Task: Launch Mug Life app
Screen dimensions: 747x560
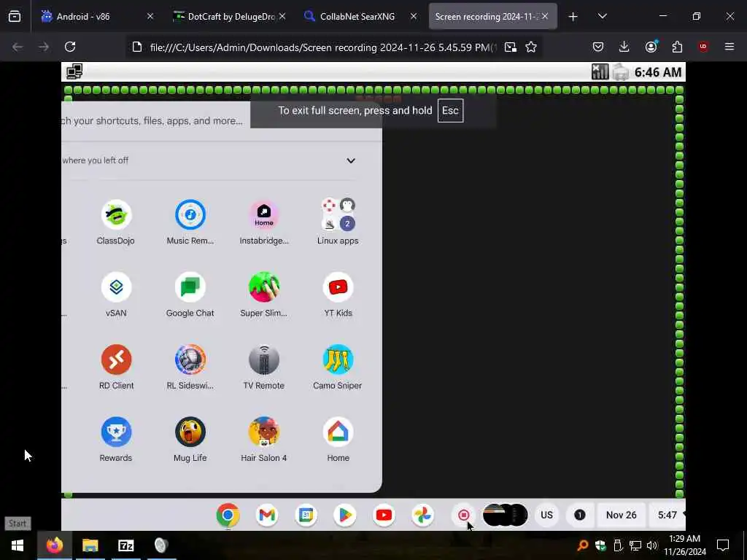Action: (190, 432)
